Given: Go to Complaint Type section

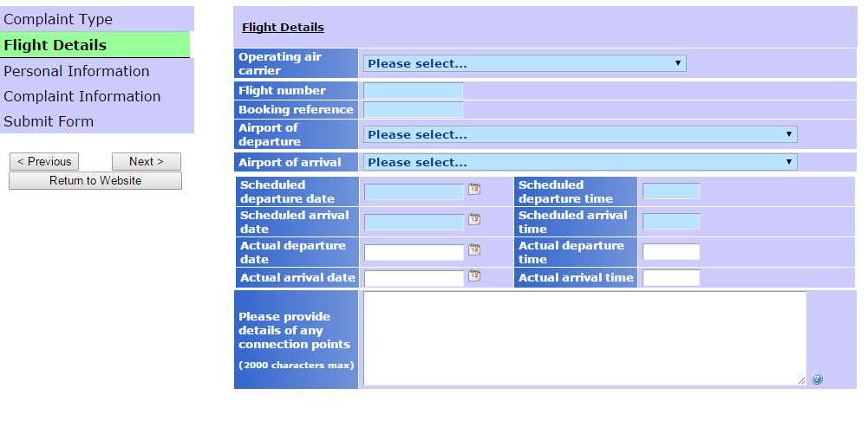Looking at the screenshot, I should (x=58, y=19).
